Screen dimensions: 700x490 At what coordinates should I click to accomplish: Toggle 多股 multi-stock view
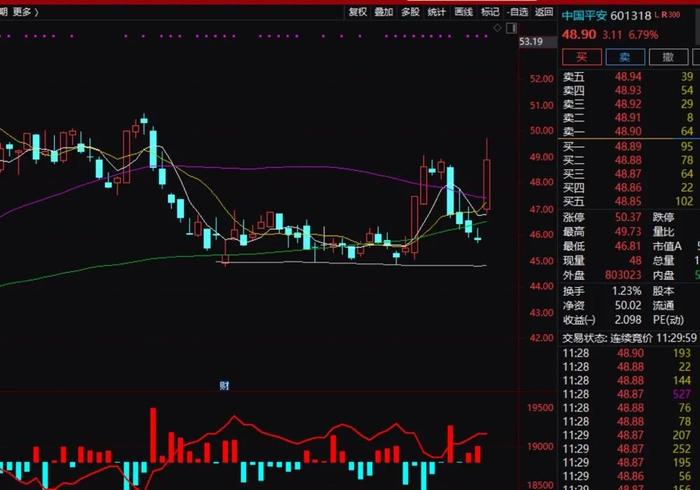[x=410, y=12]
